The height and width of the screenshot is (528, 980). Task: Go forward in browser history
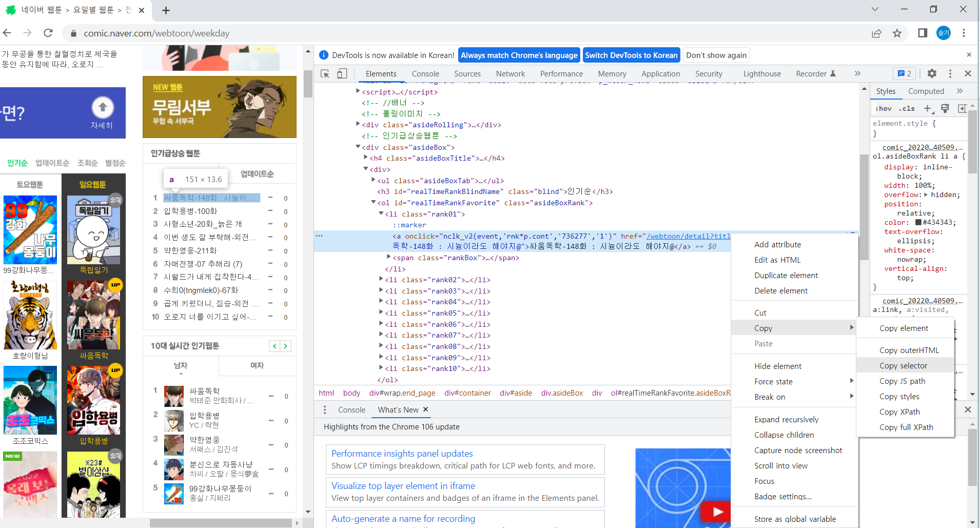click(28, 33)
